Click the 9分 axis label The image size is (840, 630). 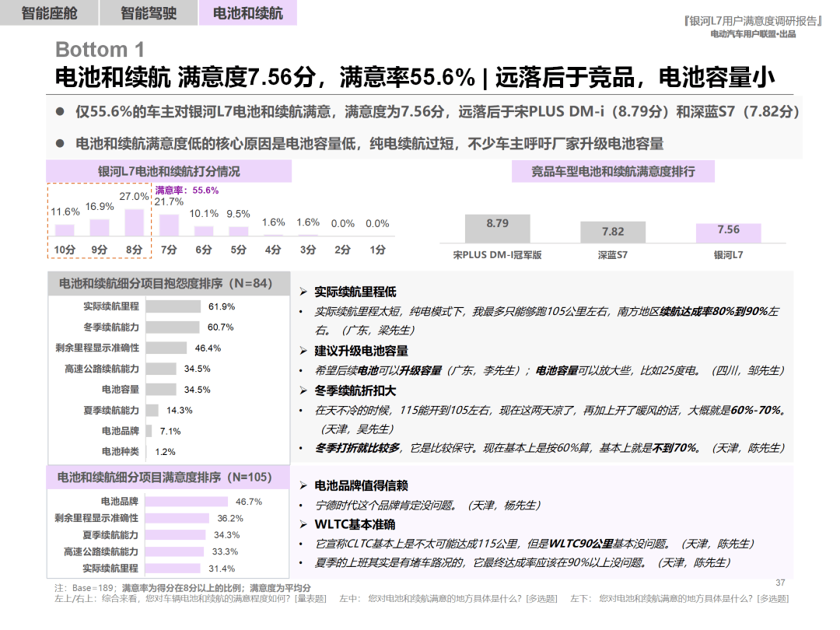coord(99,250)
